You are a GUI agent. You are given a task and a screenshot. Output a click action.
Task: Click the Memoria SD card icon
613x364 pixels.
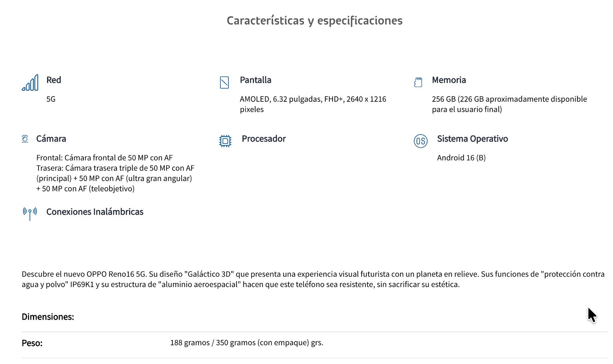point(418,82)
